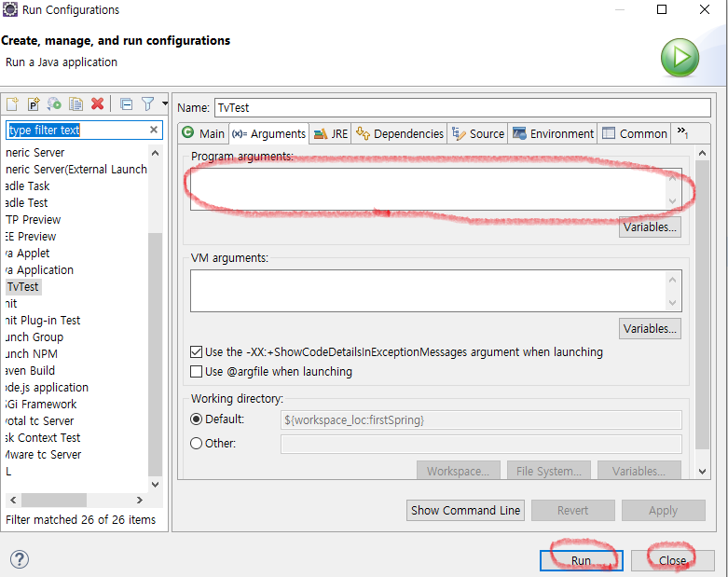The width and height of the screenshot is (728, 577).
Task: Open Variables for VM arguments
Action: click(x=650, y=329)
